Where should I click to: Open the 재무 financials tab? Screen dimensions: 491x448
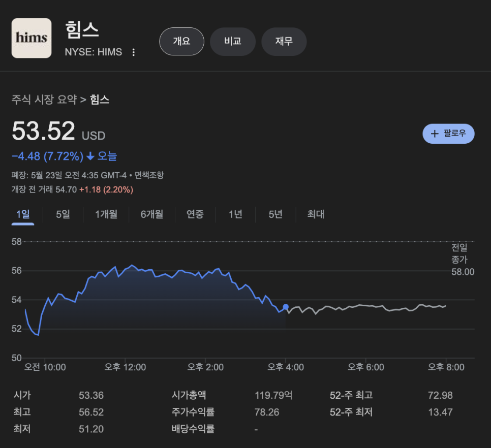(x=284, y=41)
